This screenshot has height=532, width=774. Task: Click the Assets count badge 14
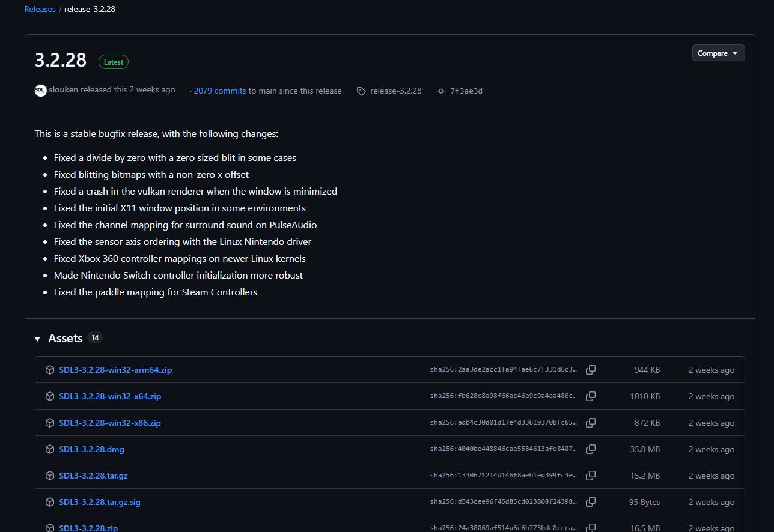tap(95, 337)
